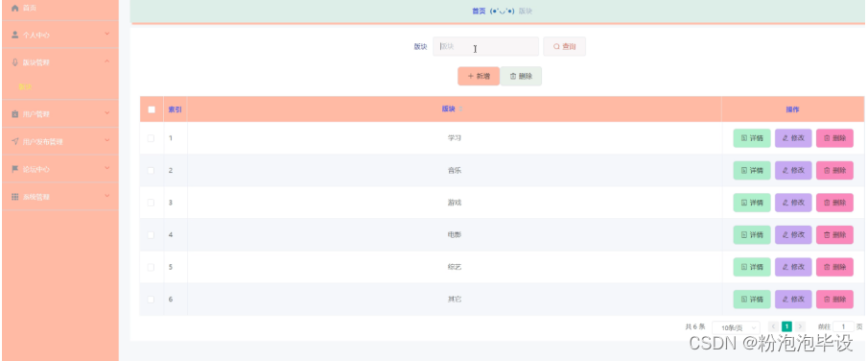Click 修改 for the 学习 row
This screenshot has width=868, height=361.
click(793, 138)
